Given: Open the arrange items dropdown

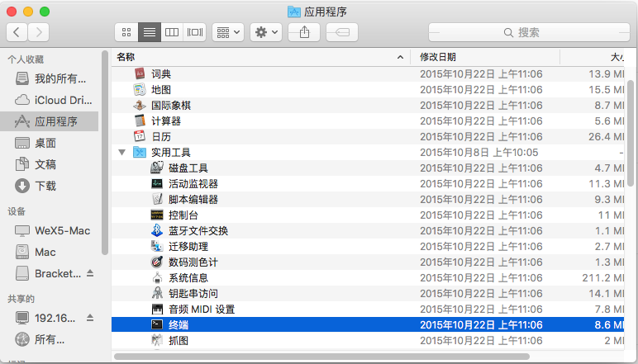Looking at the screenshot, I should click(228, 32).
